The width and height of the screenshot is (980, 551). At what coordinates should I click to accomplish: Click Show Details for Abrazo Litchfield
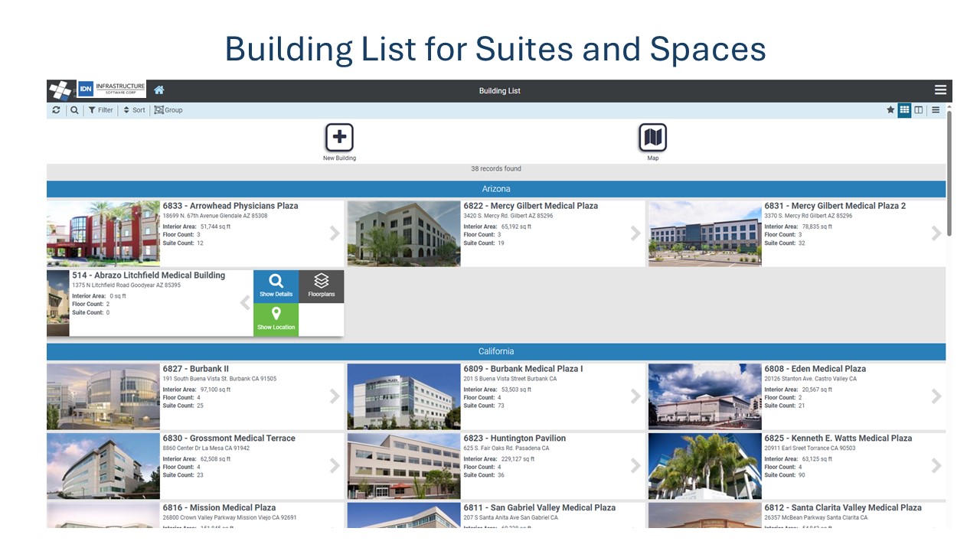tap(276, 286)
